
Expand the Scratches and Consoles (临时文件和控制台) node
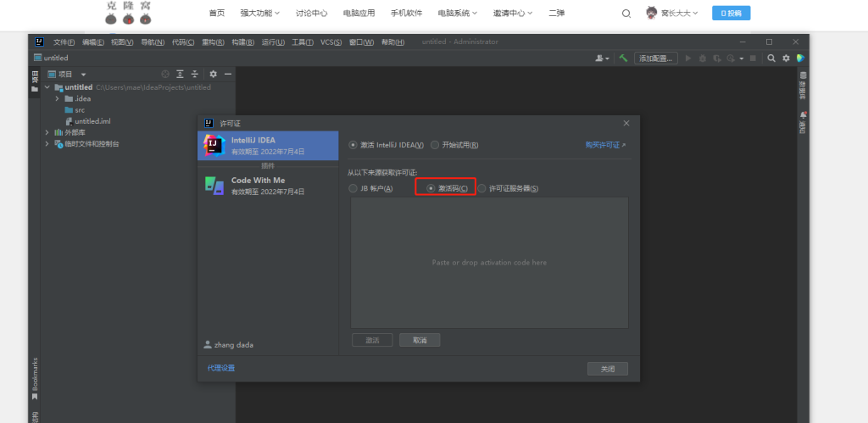pos(47,144)
